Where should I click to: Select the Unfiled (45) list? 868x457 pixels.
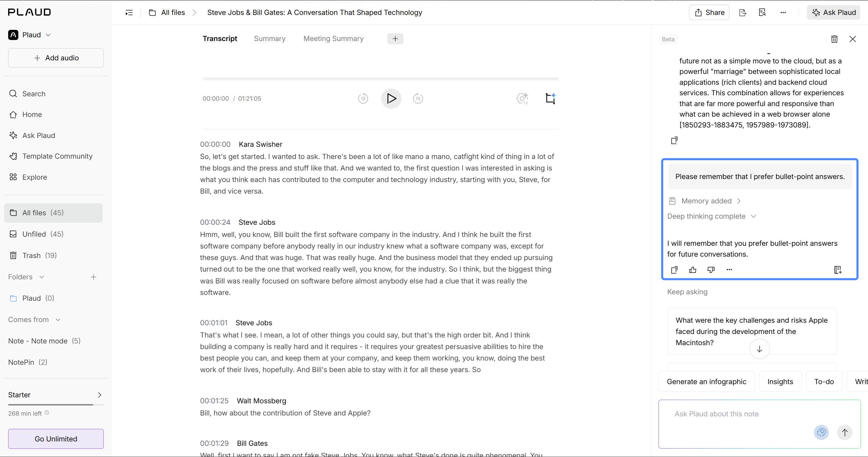[53, 234]
